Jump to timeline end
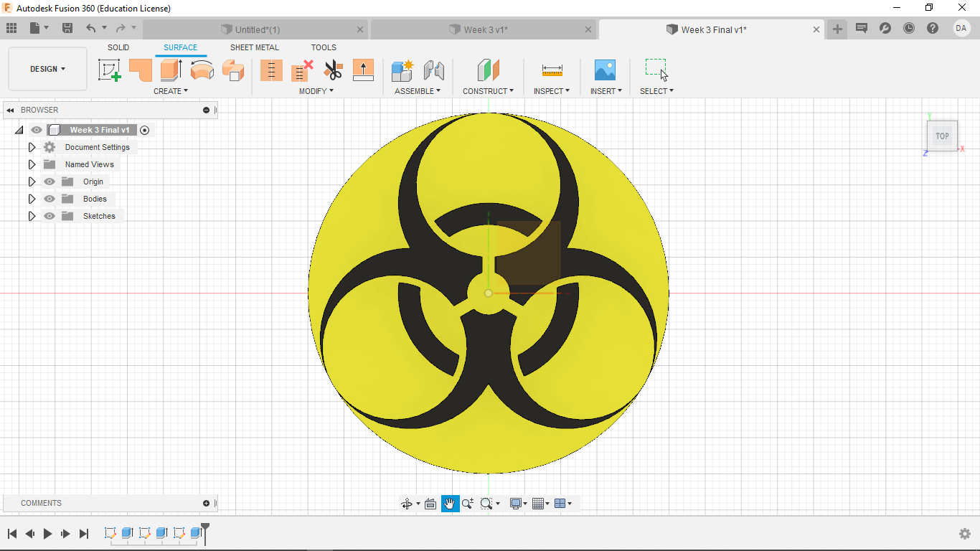This screenshot has width=980, height=551. click(84, 534)
